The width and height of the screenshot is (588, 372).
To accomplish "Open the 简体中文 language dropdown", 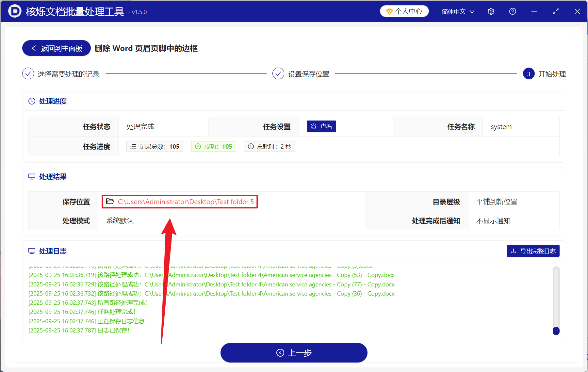I will pyautogui.click(x=453, y=11).
